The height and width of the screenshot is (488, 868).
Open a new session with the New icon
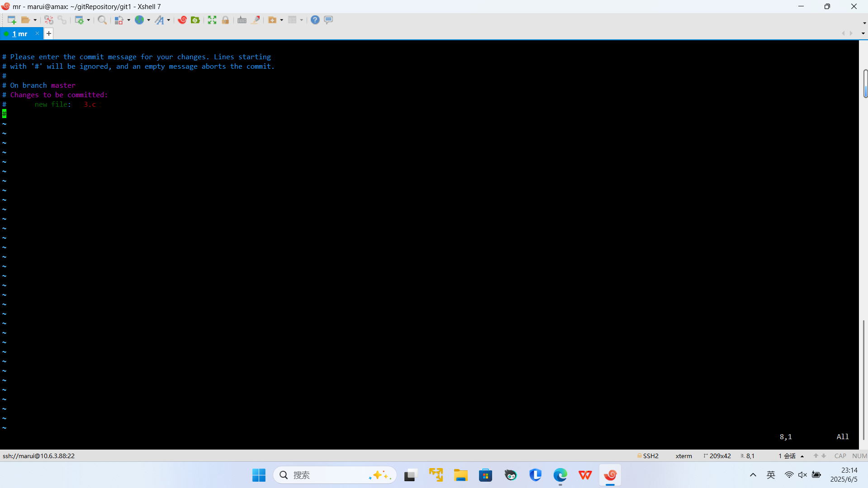tap(11, 20)
